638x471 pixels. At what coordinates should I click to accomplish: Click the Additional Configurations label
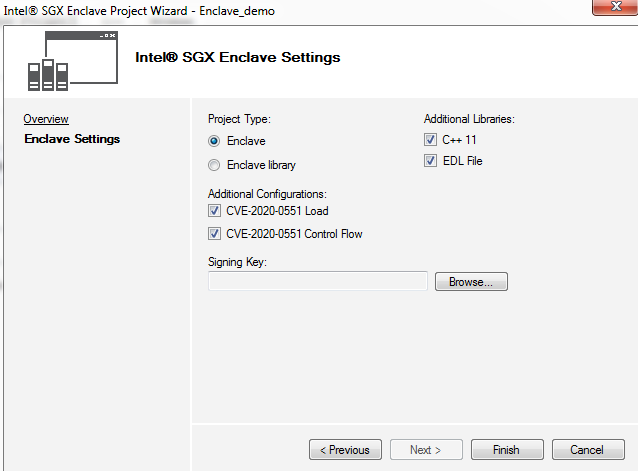267,193
